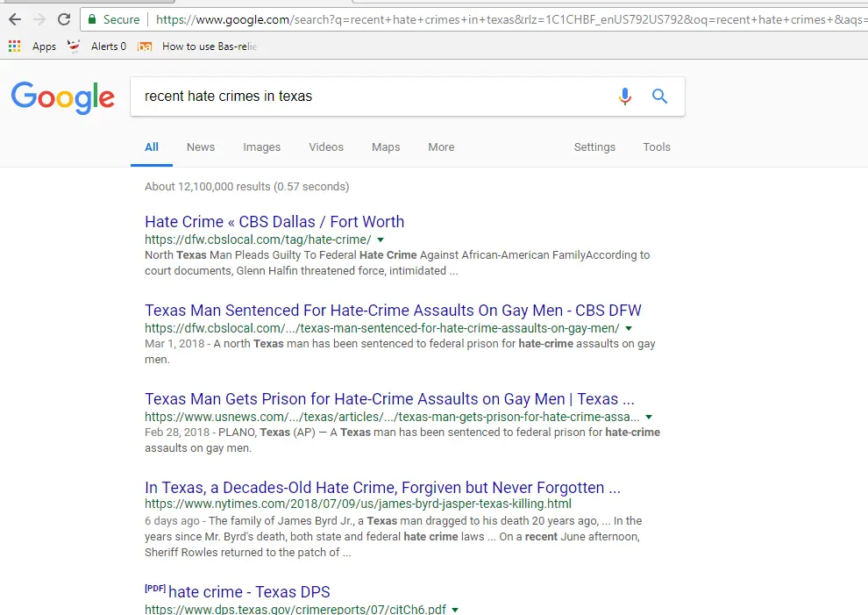Reload the current page
Screen dimensions: 868x615
(x=64, y=19)
